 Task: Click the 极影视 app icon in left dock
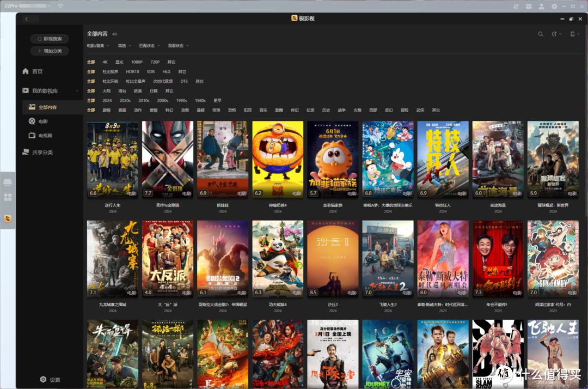[8, 218]
